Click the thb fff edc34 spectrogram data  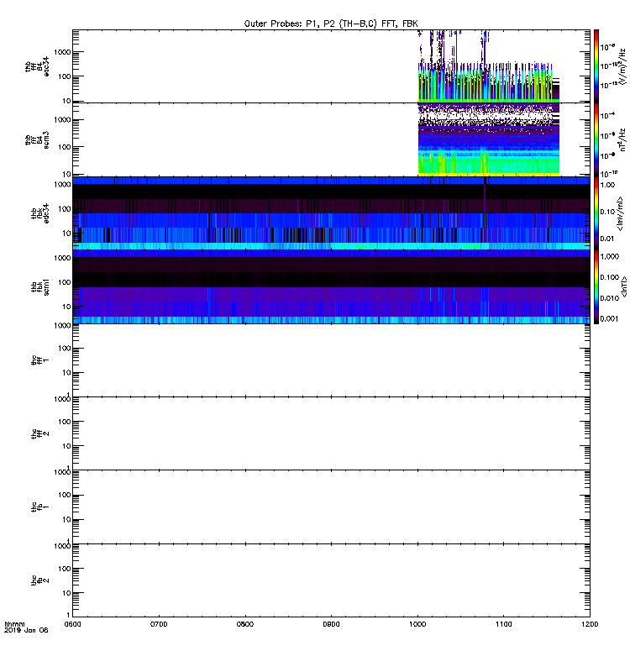click(x=489, y=66)
